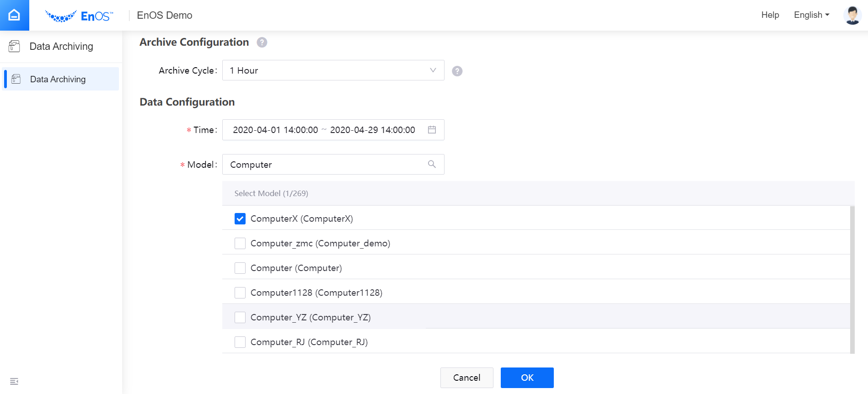Uncheck the ComputerX model checkbox
868x394 pixels.
tap(240, 218)
